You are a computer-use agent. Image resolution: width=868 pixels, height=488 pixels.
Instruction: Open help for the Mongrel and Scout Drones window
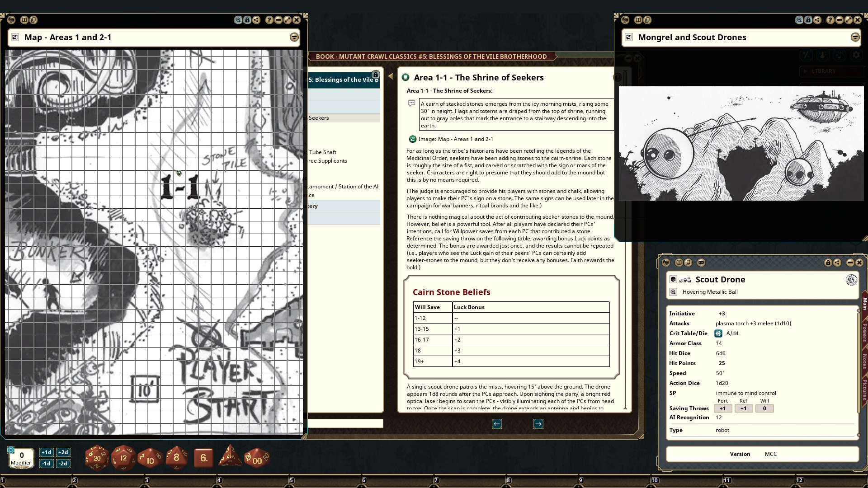pyautogui.click(x=830, y=20)
